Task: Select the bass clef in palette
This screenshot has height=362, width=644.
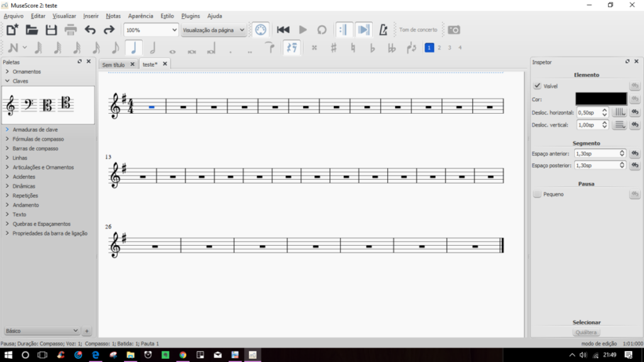Action: pyautogui.click(x=28, y=105)
